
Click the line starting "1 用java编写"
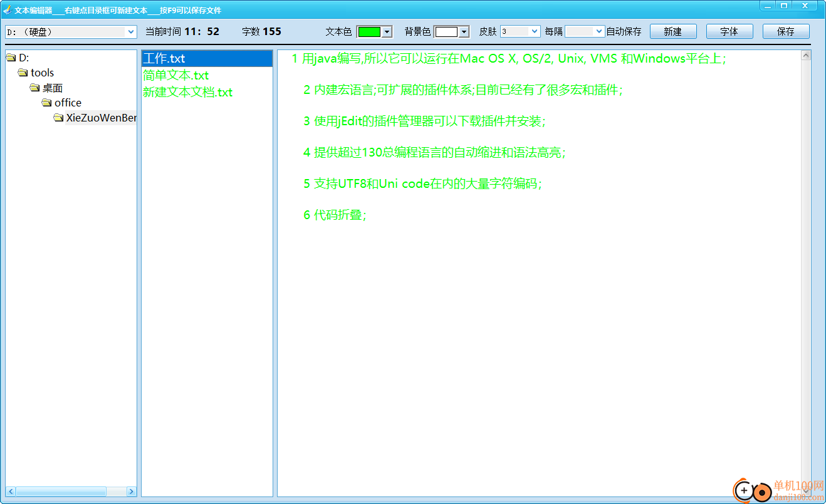509,59
